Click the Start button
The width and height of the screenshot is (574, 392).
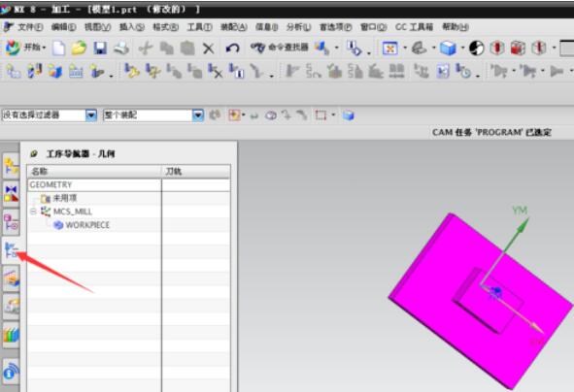(25, 48)
